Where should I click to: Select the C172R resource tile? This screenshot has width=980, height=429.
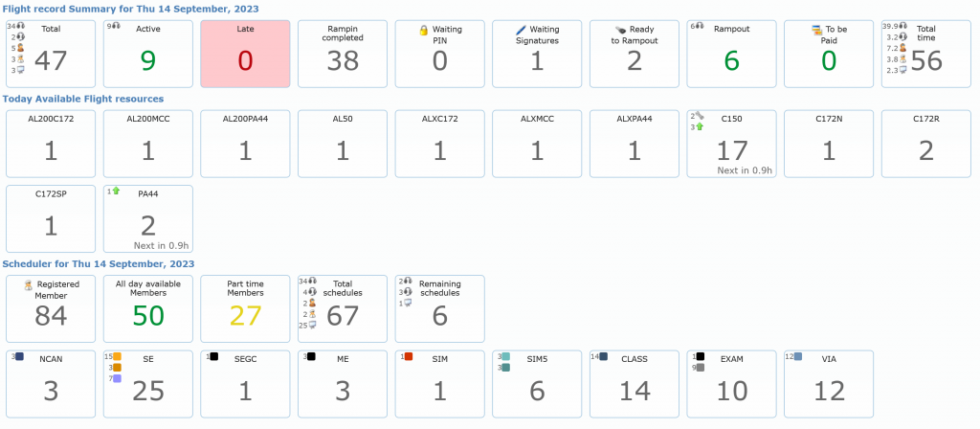tap(926, 142)
